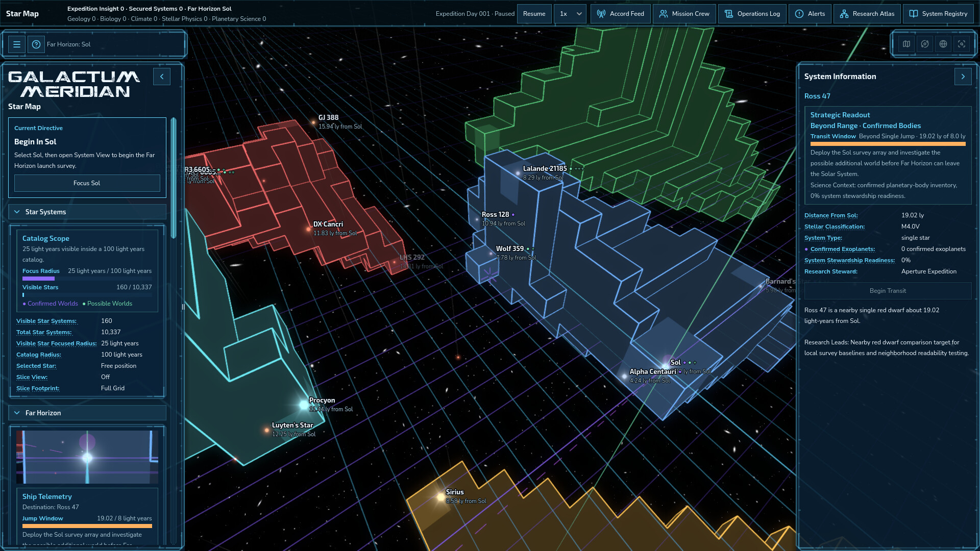
Task: Click the Expedition Day 001 Paused status
Action: (475, 14)
